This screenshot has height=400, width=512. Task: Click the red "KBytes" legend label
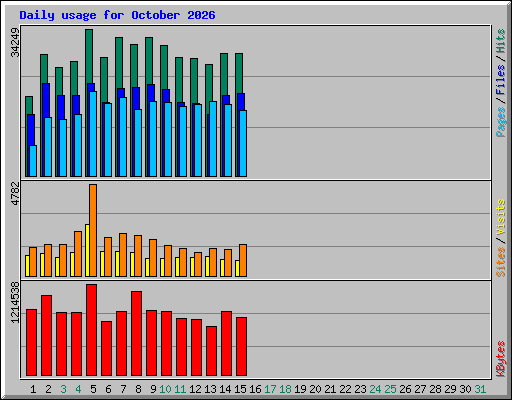[501, 359]
